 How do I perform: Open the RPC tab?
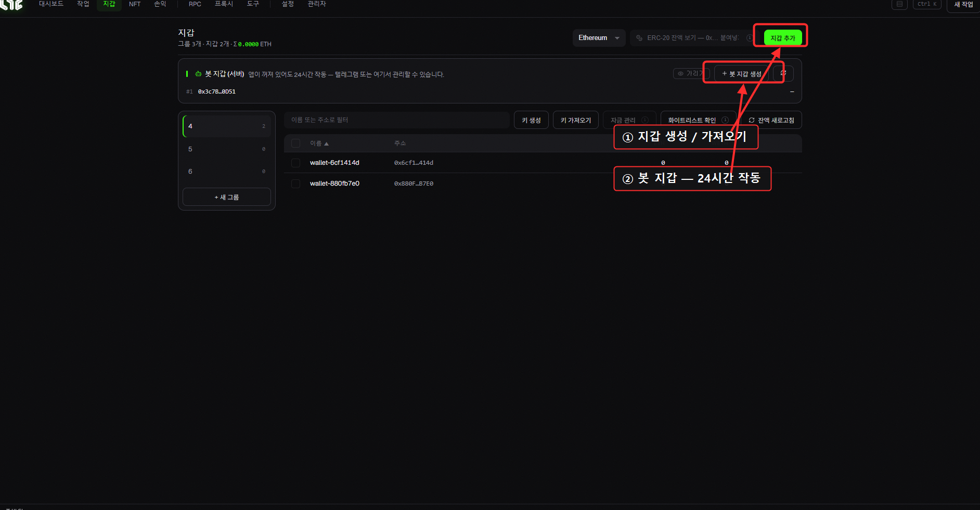point(195,4)
